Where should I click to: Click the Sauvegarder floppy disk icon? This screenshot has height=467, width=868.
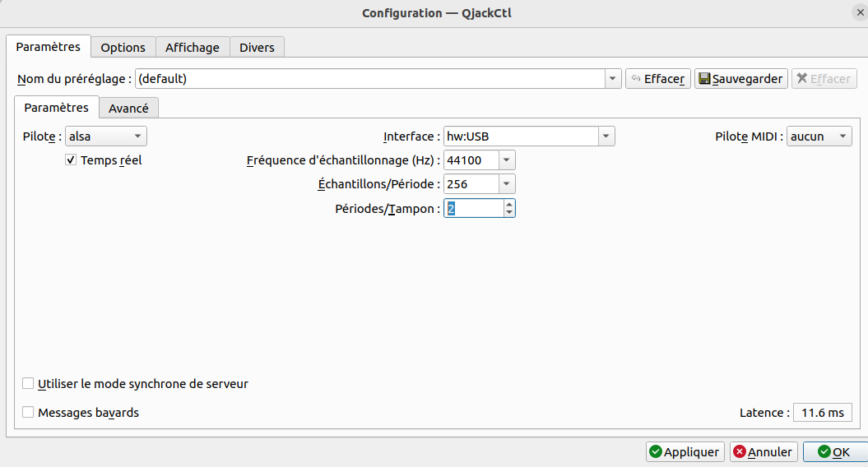pyautogui.click(x=704, y=79)
